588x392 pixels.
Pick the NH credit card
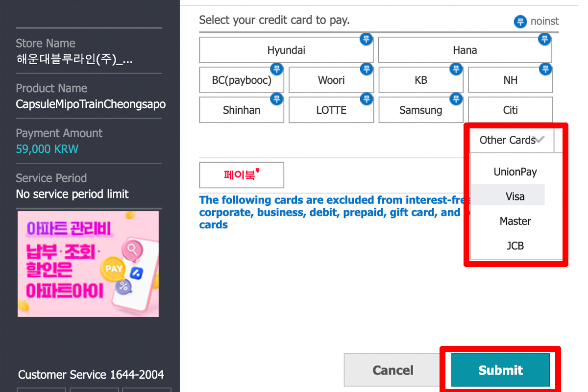[x=510, y=80]
